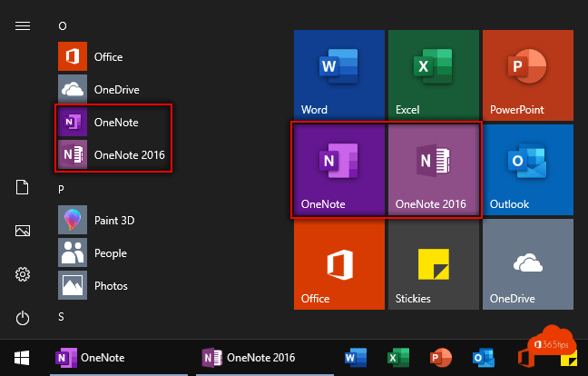Click the letter P section header

click(61, 190)
